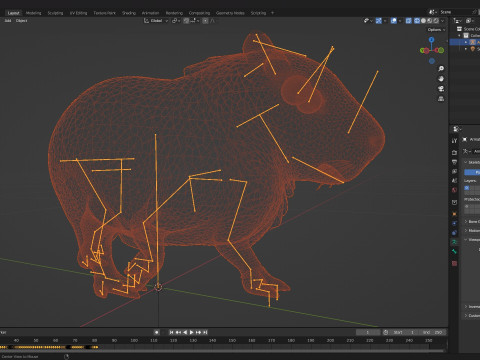This screenshot has height=360, width=480.
Task: Expand the highlighted armature row in outliner
Action: tap(466, 42)
